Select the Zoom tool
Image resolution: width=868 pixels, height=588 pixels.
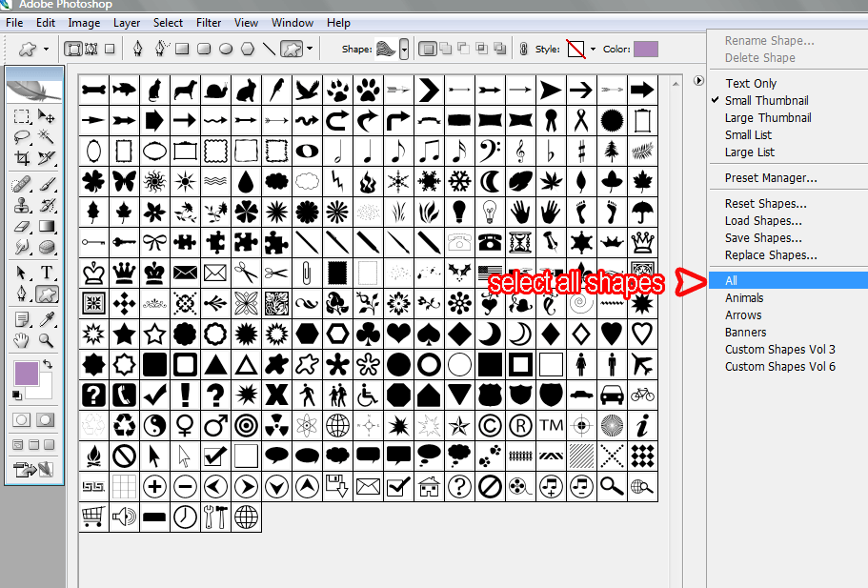[x=47, y=340]
